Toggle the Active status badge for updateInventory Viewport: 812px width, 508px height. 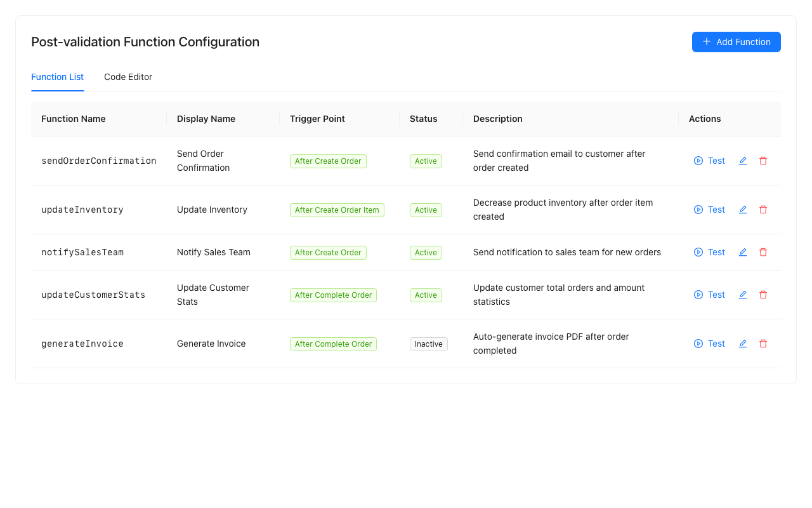(426, 210)
